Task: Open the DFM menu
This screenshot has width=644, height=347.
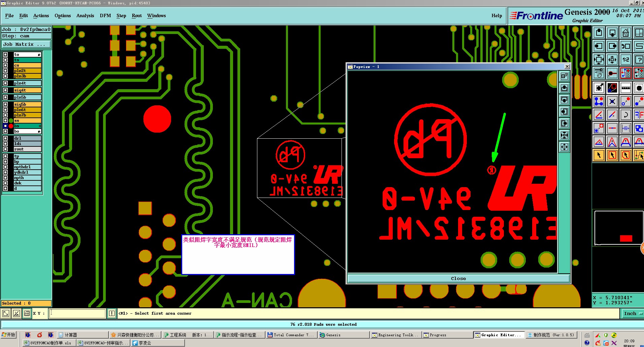Action: click(105, 16)
